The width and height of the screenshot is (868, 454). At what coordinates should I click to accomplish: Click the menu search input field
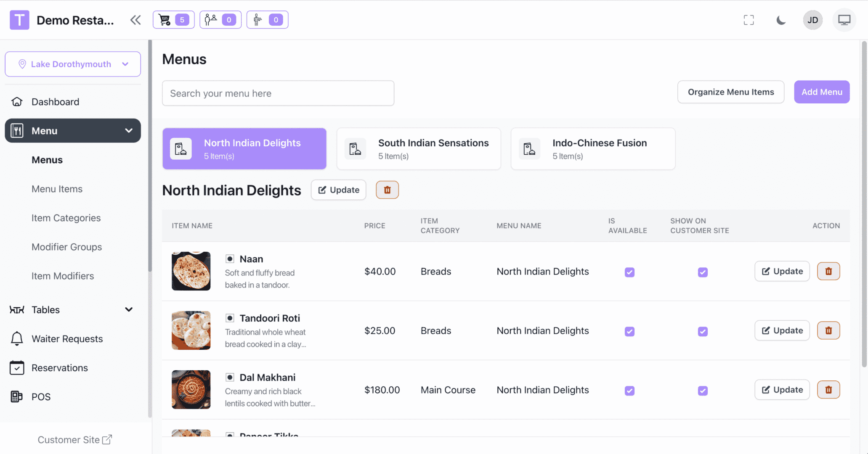pyautogui.click(x=278, y=93)
